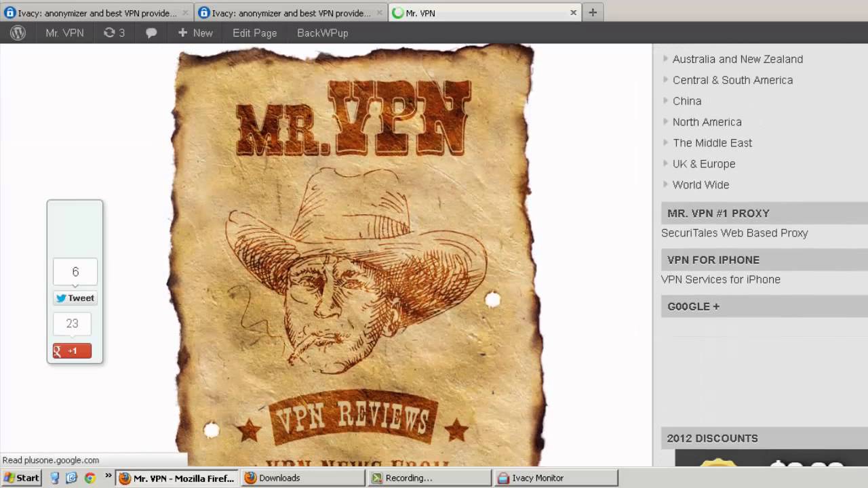Open the comments bubble icon

[151, 33]
